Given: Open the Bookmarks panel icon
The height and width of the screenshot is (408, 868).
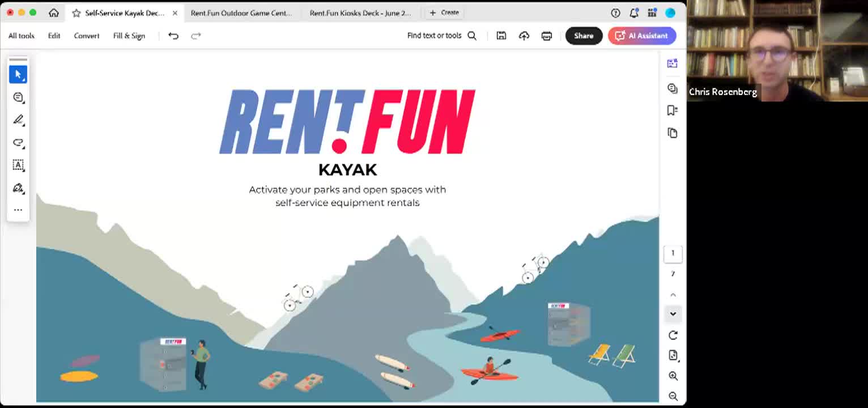Looking at the screenshot, I should point(673,110).
